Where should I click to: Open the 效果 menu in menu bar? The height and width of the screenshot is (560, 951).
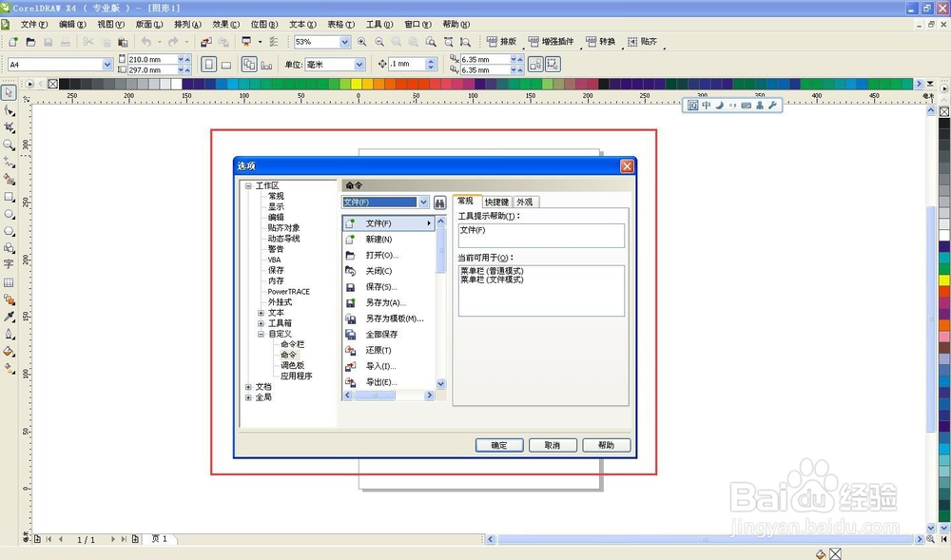[225, 24]
